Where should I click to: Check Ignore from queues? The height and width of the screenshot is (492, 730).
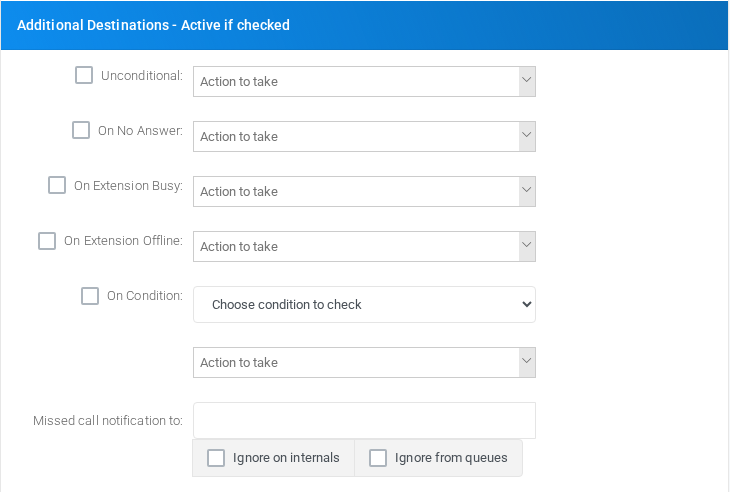[378, 458]
